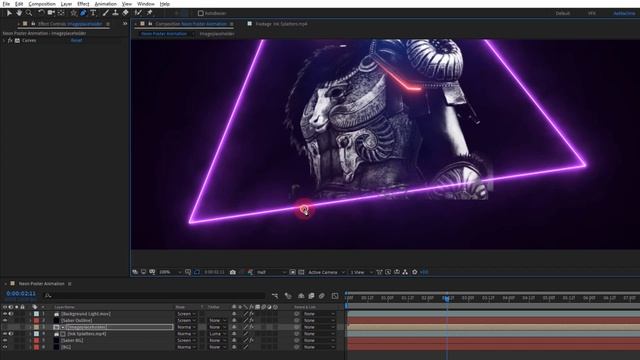
Task: Open the Effect menu
Action: pos(83,4)
